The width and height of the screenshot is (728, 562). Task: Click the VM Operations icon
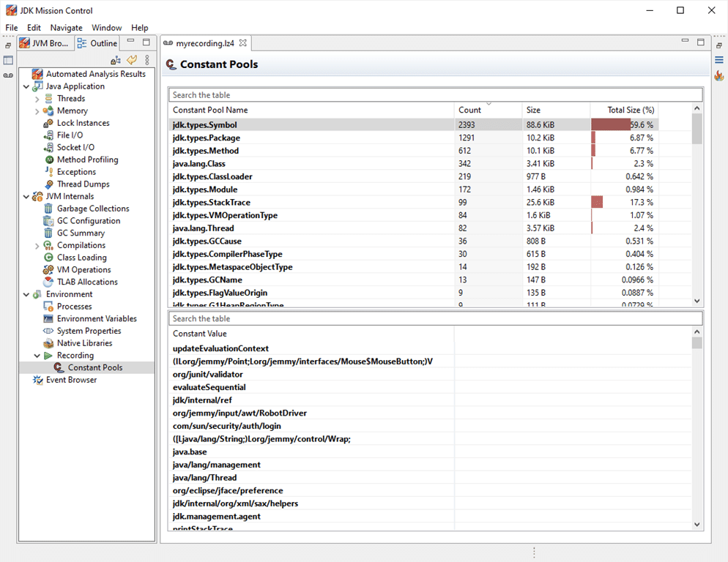point(48,269)
